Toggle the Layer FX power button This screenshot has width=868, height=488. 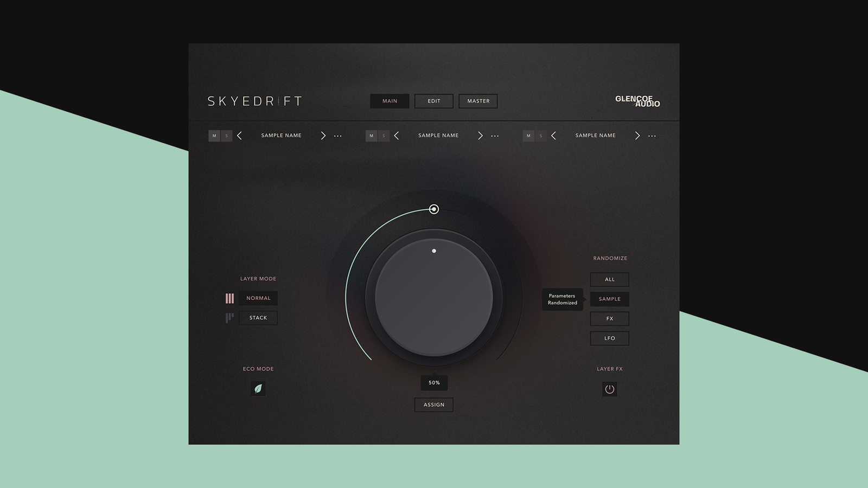[x=610, y=389]
